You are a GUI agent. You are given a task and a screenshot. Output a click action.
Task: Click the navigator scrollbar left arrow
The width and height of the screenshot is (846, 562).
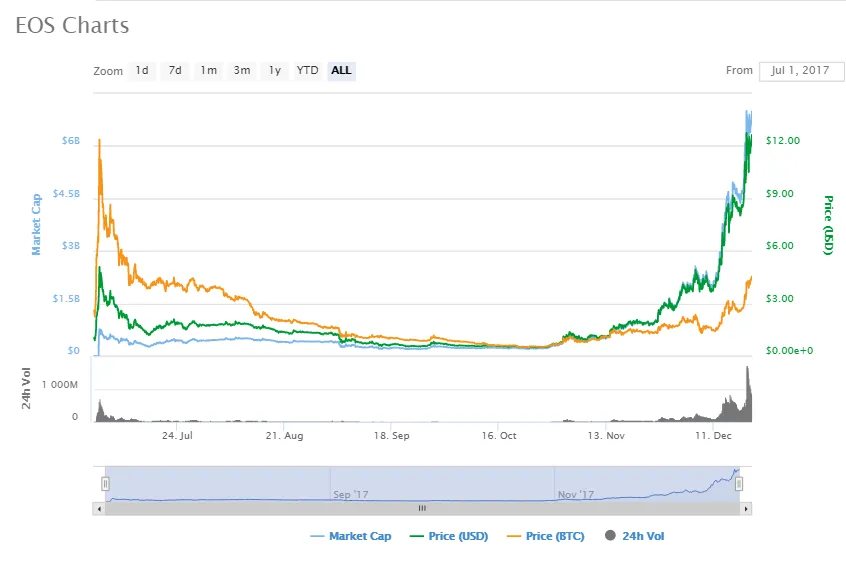coord(99,509)
